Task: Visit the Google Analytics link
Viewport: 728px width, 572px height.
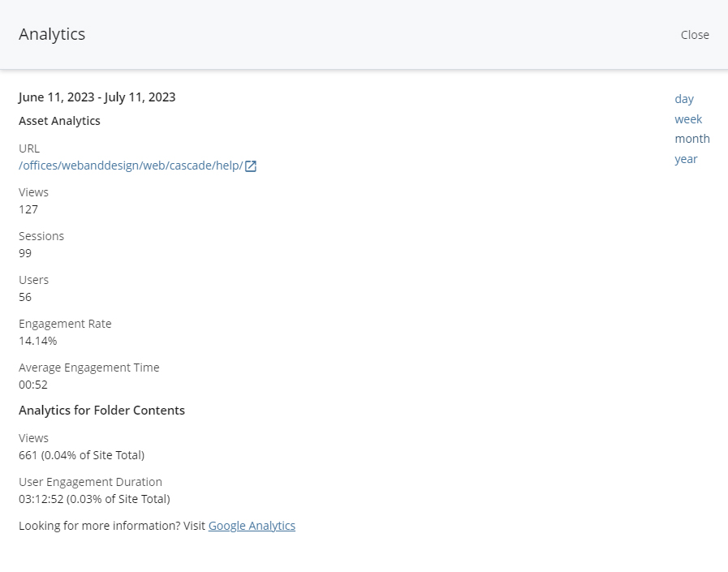Action: 252,526
